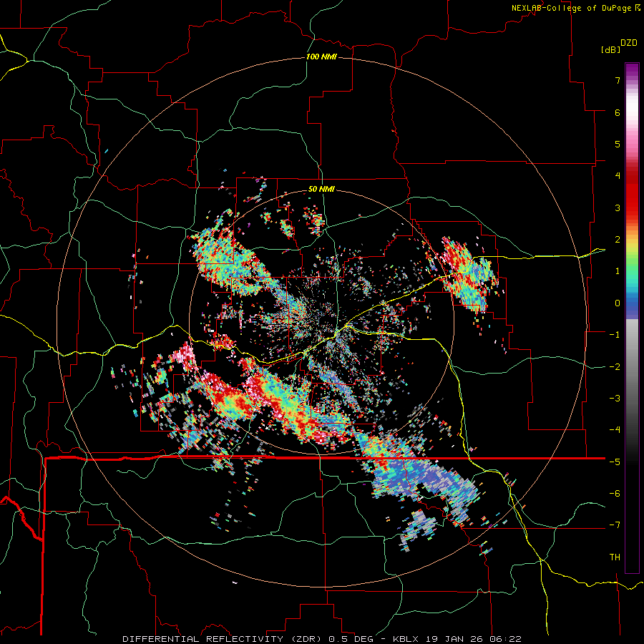Click the 0 value on the color scale
This screenshot has width=644, height=644.
point(618,303)
